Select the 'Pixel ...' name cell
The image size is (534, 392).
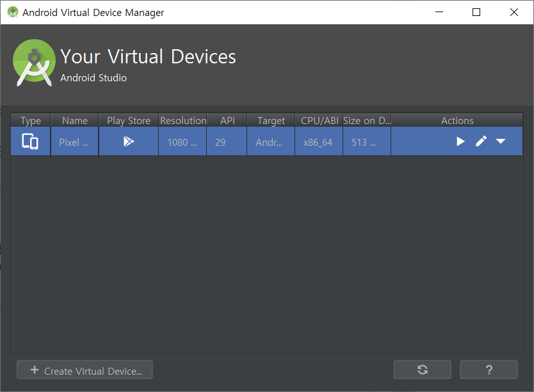pos(74,141)
